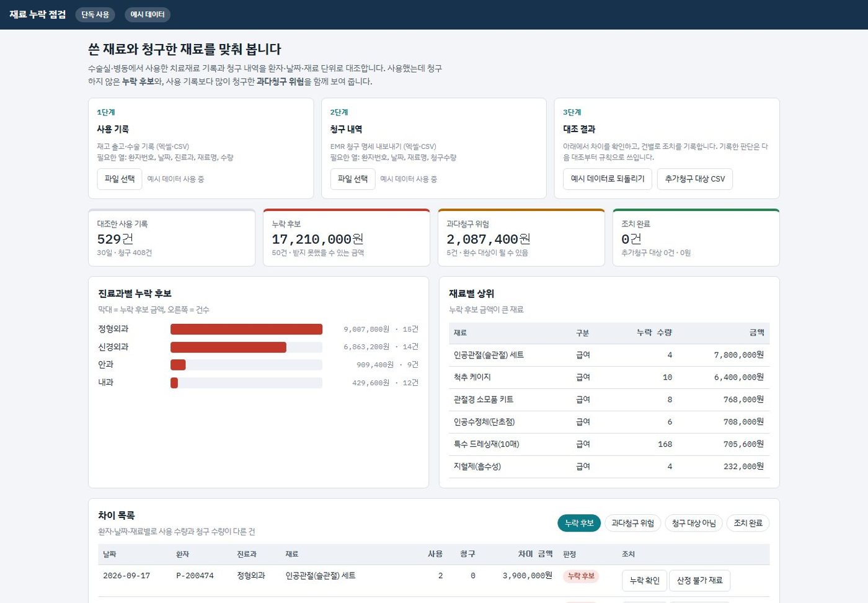This screenshot has width=868, height=603.
Task: Click the 판정 column header
Action: click(x=570, y=554)
